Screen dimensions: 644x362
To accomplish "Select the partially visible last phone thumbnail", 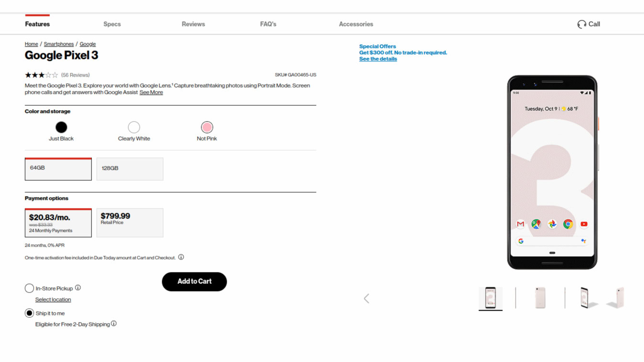I will click(616, 298).
